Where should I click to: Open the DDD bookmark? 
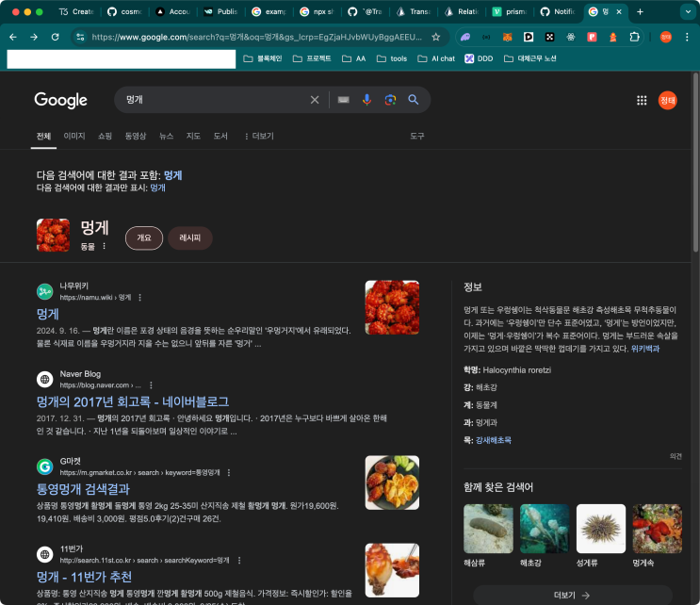click(479, 58)
